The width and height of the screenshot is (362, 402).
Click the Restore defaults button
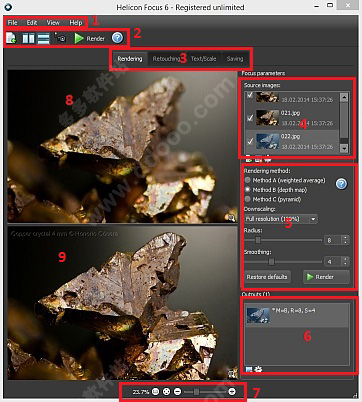point(267,277)
